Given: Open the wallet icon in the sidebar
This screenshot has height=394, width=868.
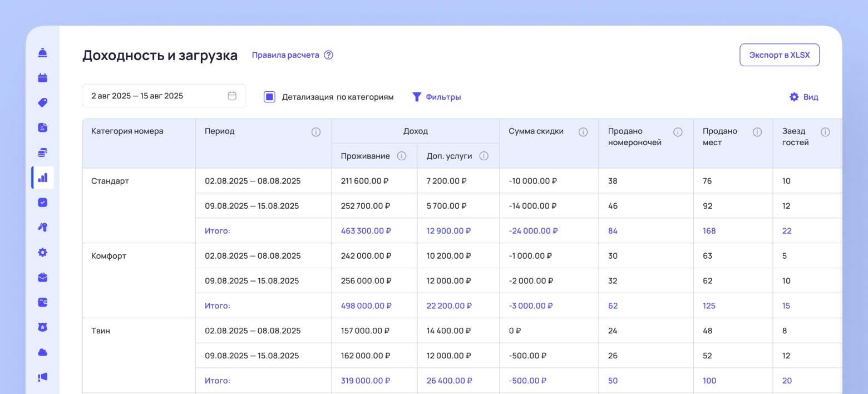Looking at the screenshot, I should (42, 302).
